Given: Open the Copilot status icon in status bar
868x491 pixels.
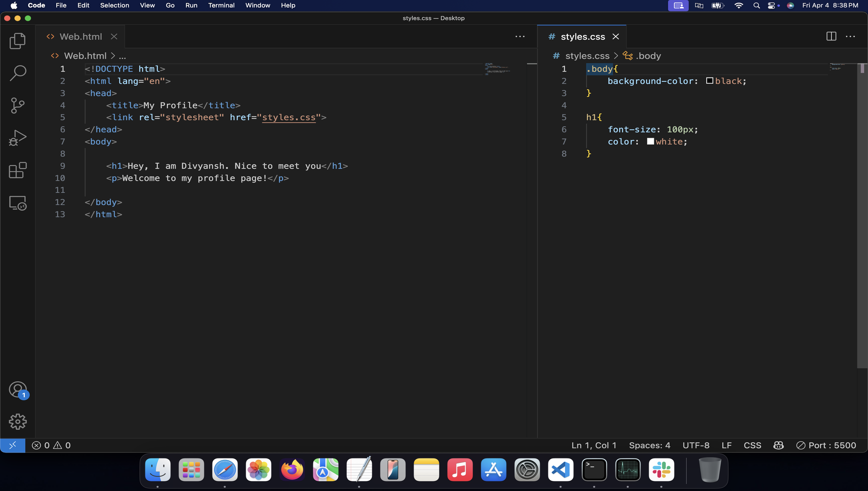Looking at the screenshot, I should (778, 445).
